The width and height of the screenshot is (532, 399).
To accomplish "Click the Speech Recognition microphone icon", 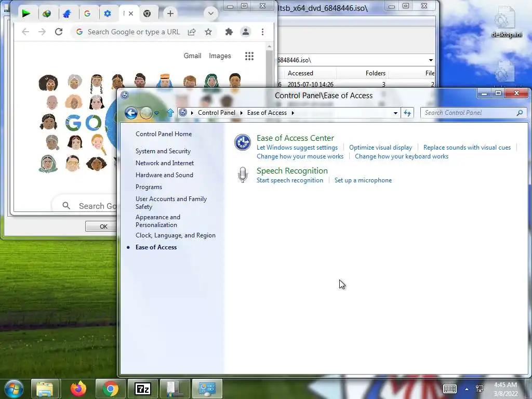I will [x=243, y=175].
